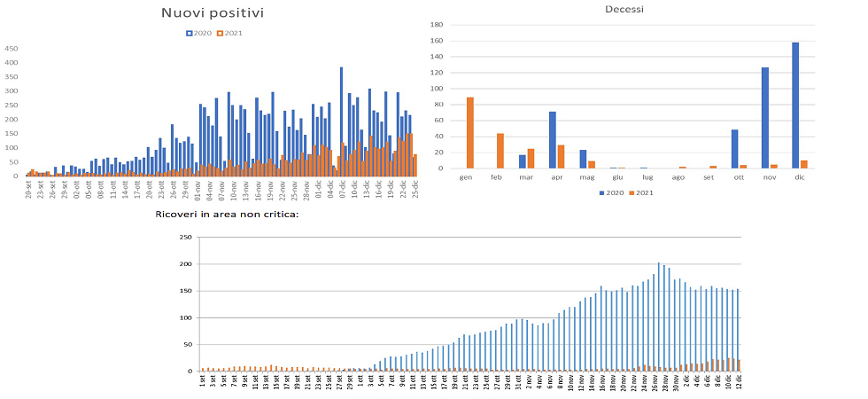Select the "Decessi" chart title
Viewport: 868px width, 399px height.
coord(624,9)
